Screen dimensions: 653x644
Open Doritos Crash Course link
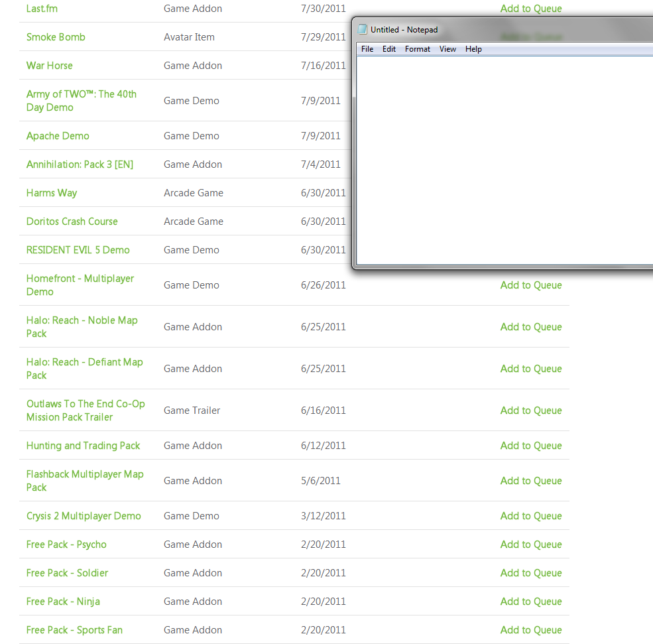72,222
